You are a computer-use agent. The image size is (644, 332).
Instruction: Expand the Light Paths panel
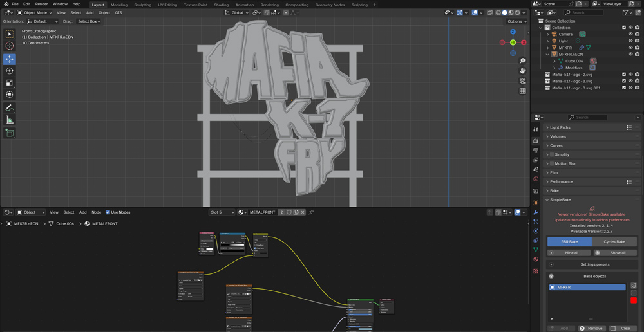point(560,127)
